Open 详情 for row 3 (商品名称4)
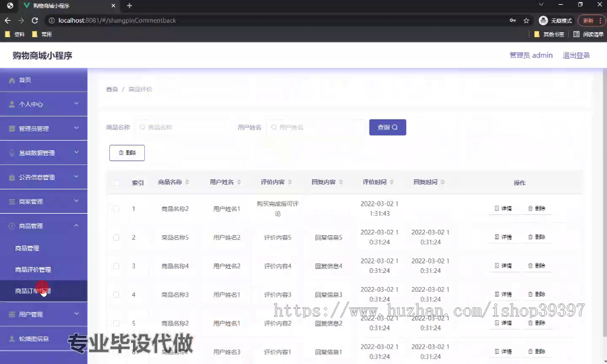607x364 pixels. (x=503, y=266)
